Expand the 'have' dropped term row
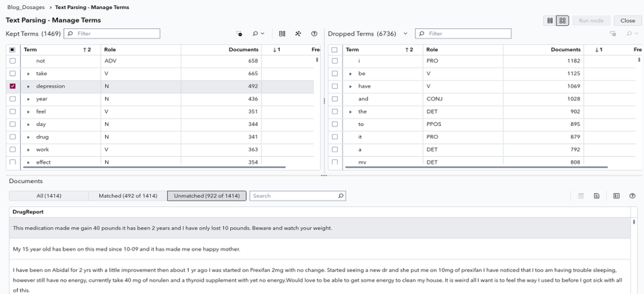Viewport: 644px width, 294px height. [x=351, y=86]
